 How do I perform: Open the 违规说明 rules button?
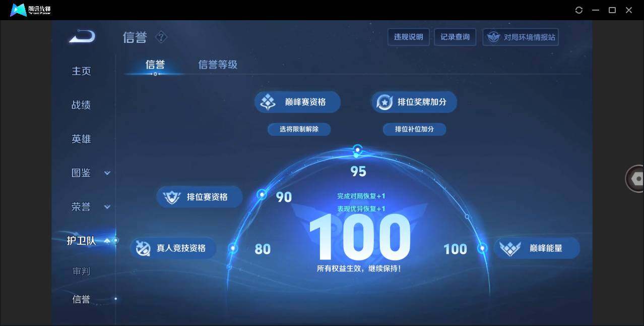(408, 36)
